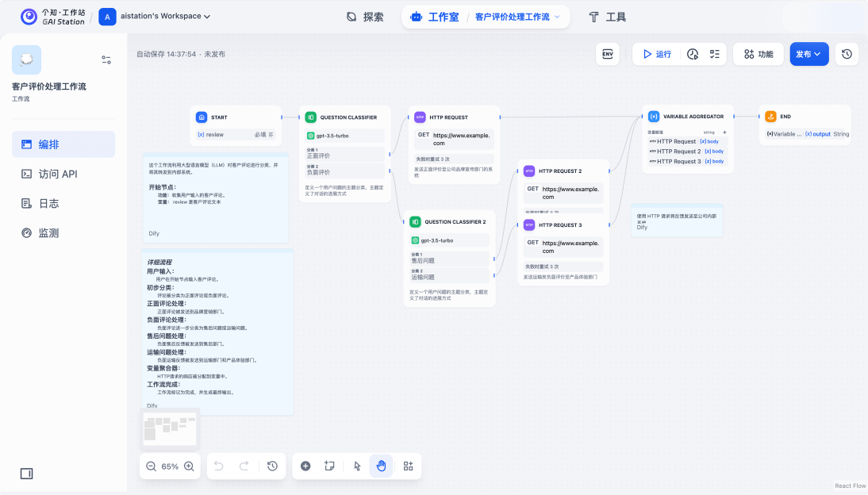Toggle the sidebar collapse icon
Screen dimensions: 868x495
[26, 474]
